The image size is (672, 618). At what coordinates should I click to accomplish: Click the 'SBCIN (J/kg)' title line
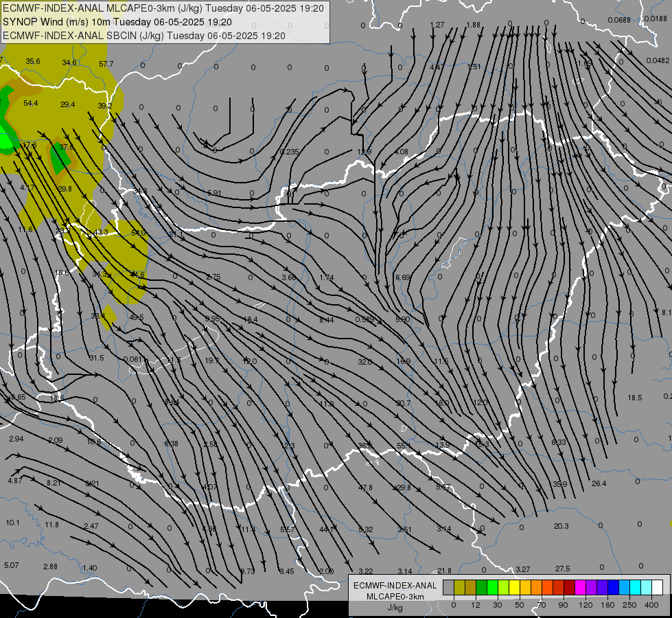coord(144,36)
